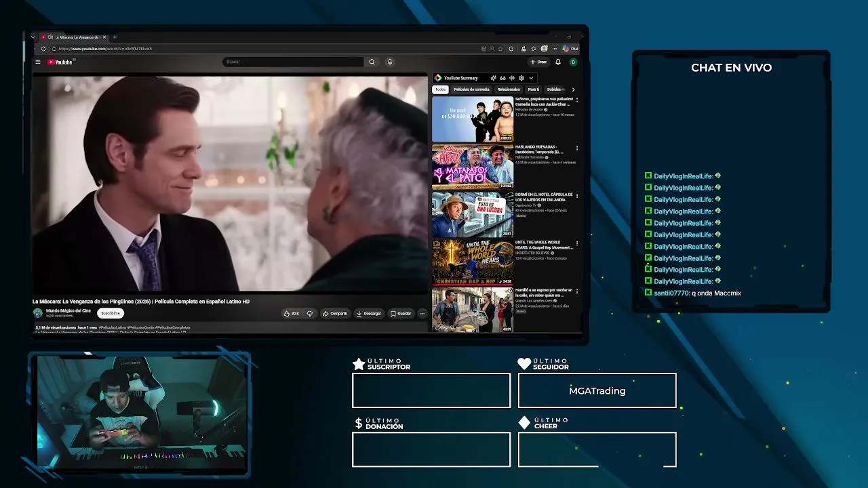Click the YouTube search field
This screenshot has width=868, height=488.
293,62
